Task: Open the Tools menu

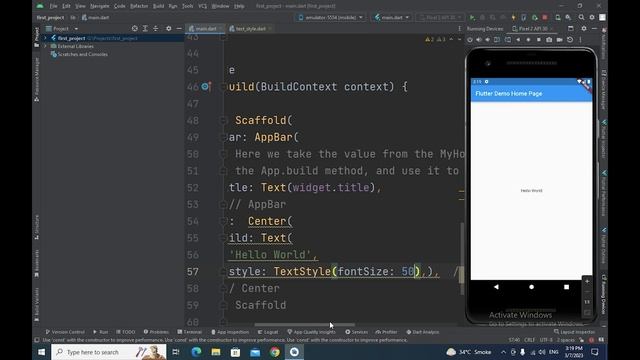Action: pyautogui.click(x=187, y=6)
